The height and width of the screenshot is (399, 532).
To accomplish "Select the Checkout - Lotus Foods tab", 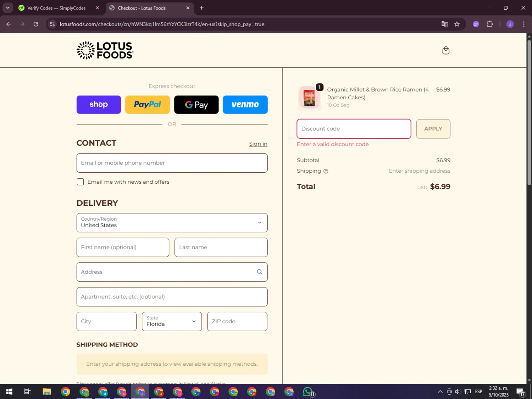I will click(x=142, y=8).
